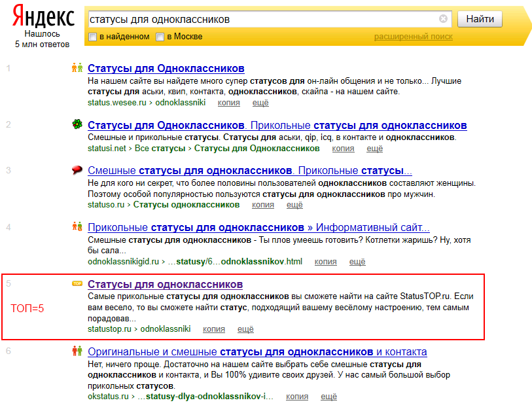Click 'Статусы для Одноклассников' breadcrumb of statusi.net
Viewport: 532px width, 409px height.
pyautogui.click(x=257, y=149)
